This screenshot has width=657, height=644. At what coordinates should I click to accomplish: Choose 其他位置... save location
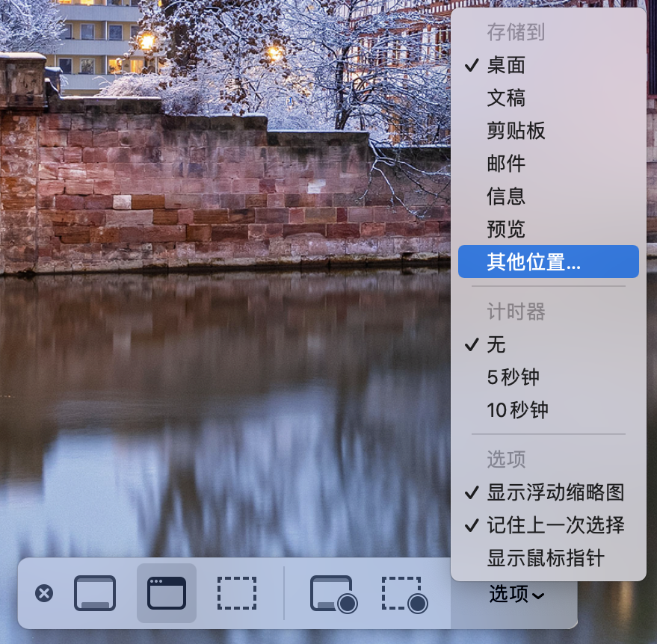tap(534, 261)
